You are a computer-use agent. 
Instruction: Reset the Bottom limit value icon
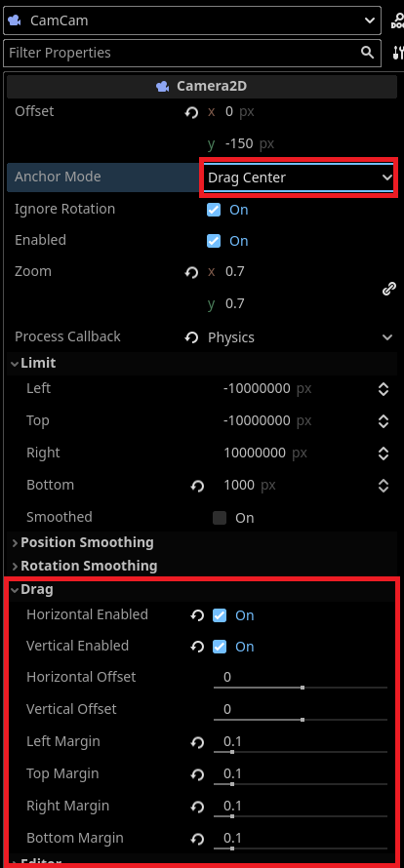(197, 486)
